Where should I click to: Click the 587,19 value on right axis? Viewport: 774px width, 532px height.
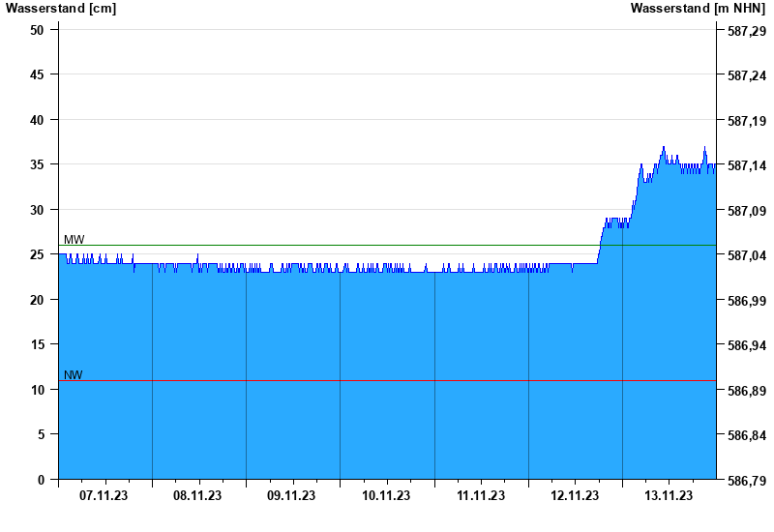click(x=747, y=121)
